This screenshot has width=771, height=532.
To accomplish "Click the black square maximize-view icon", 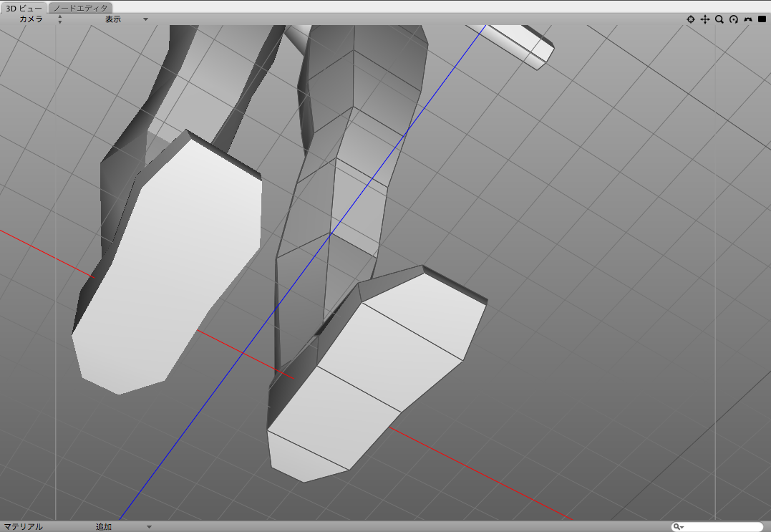I will 762,19.
